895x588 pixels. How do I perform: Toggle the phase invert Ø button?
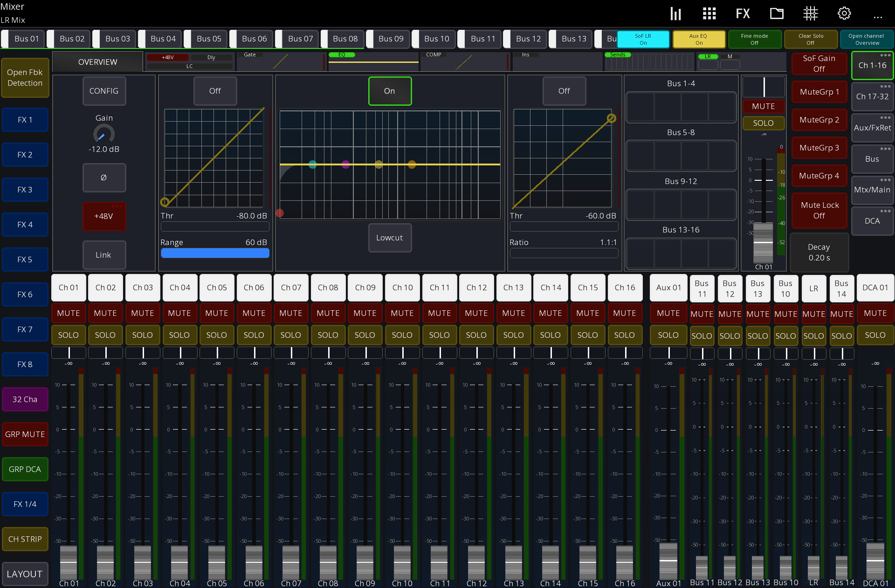[x=104, y=178]
